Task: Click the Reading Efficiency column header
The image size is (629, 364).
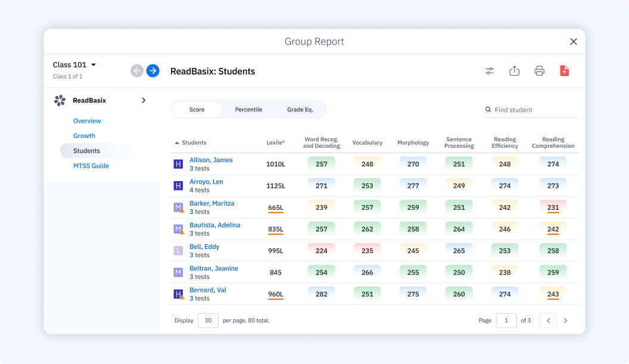Action: click(x=505, y=142)
